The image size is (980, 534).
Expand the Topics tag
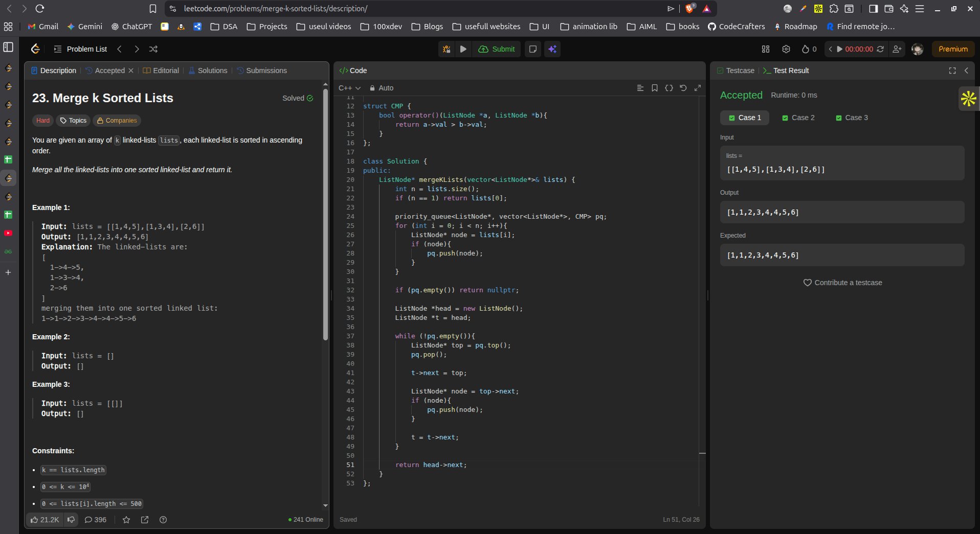coord(73,121)
